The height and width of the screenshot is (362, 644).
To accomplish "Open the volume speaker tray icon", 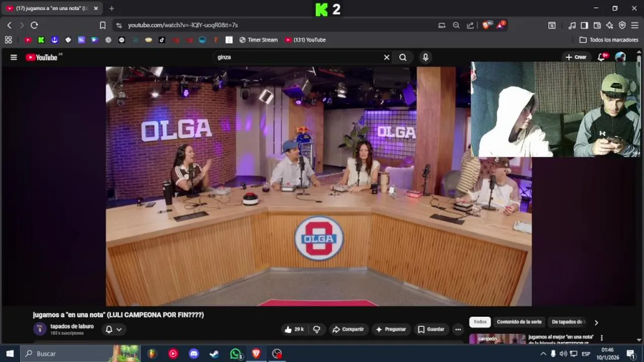I will pyautogui.click(x=563, y=353).
